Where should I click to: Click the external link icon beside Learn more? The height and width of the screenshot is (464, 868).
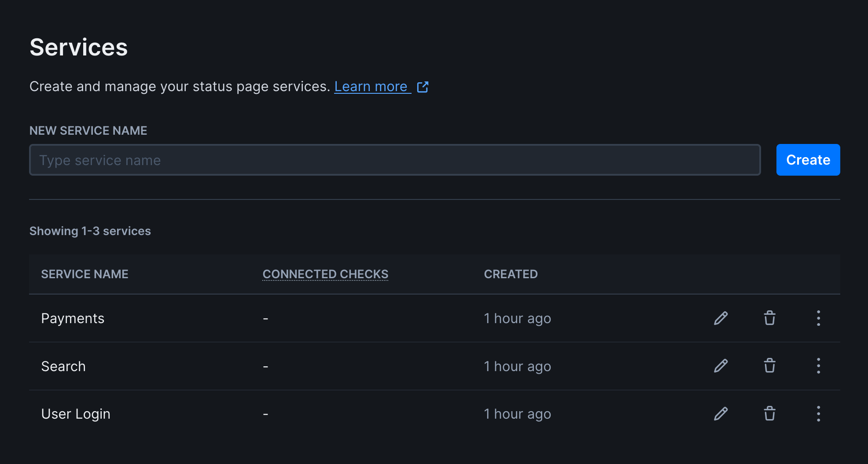point(423,87)
